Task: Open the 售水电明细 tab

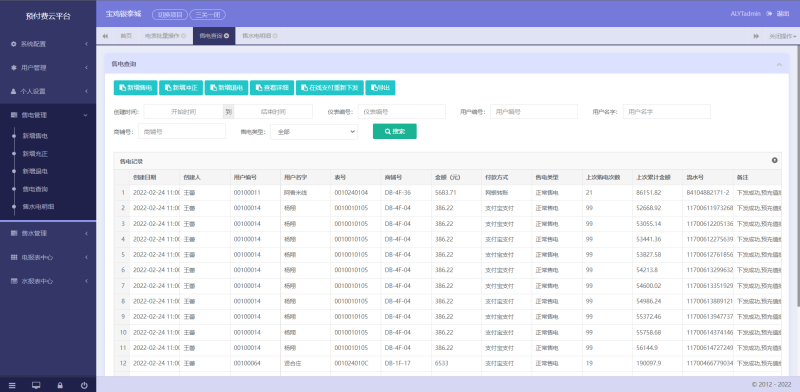Action: tap(259, 36)
